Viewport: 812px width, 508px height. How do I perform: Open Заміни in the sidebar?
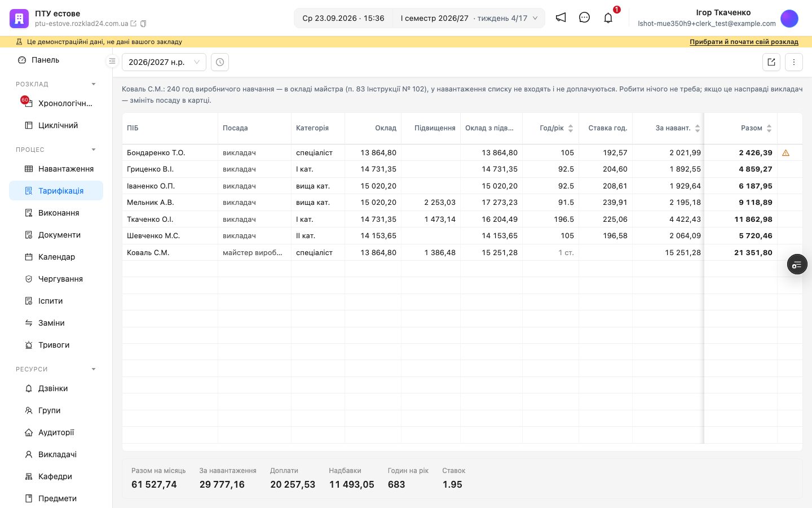tap(56, 323)
